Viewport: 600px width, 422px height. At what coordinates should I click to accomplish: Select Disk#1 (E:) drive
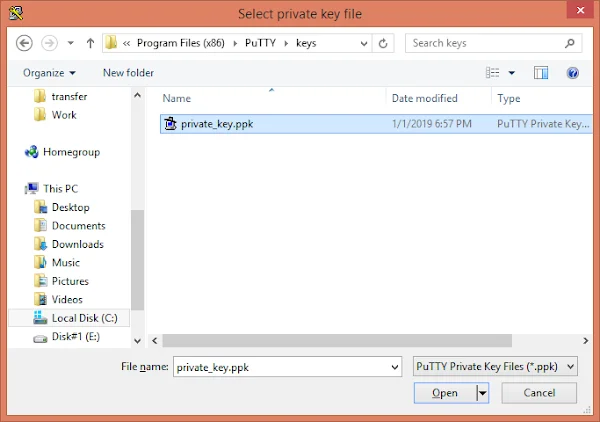(x=75, y=337)
